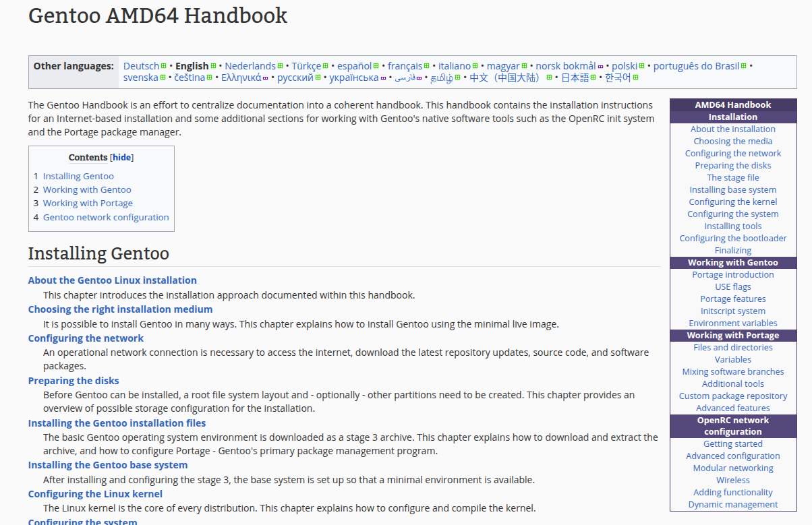Open Configuring the Linux kernel chapter

[95, 494]
